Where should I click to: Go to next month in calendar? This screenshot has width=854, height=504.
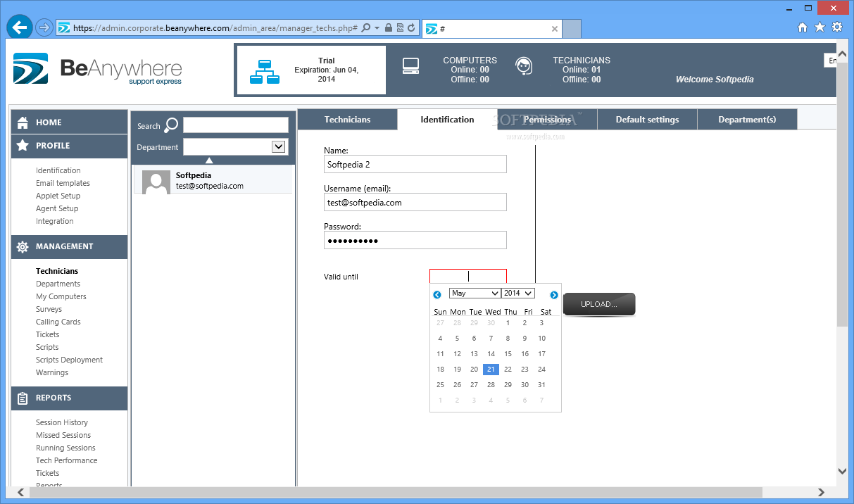click(554, 295)
